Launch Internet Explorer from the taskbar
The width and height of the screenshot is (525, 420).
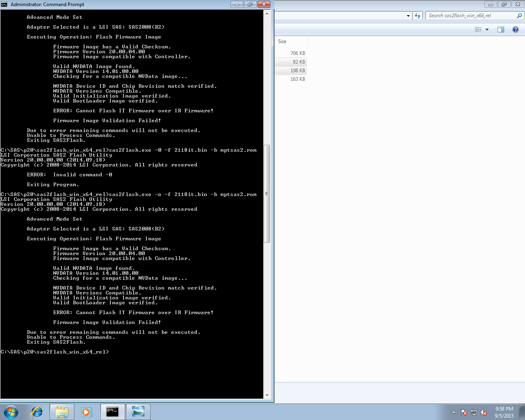click(x=37, y=412)
